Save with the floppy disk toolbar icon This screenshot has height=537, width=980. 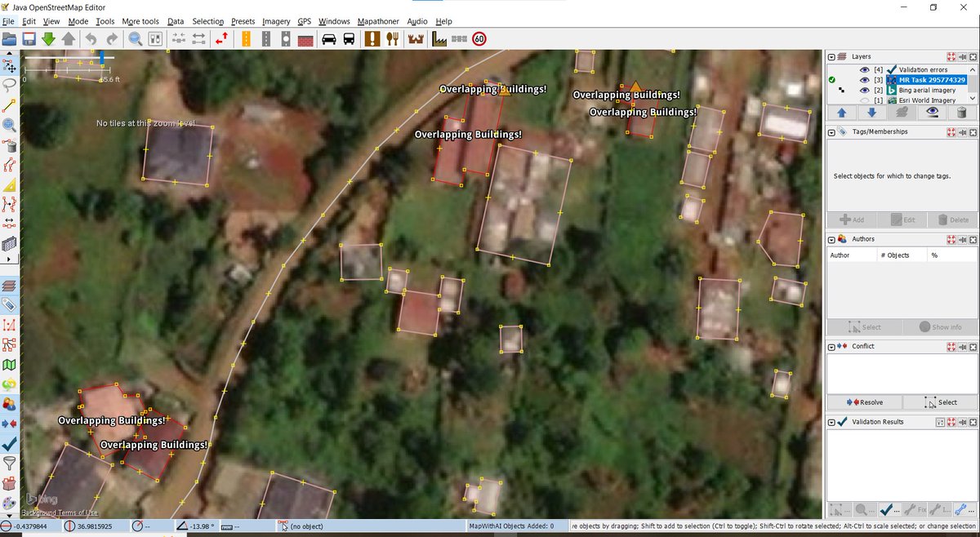pos(29,38)
